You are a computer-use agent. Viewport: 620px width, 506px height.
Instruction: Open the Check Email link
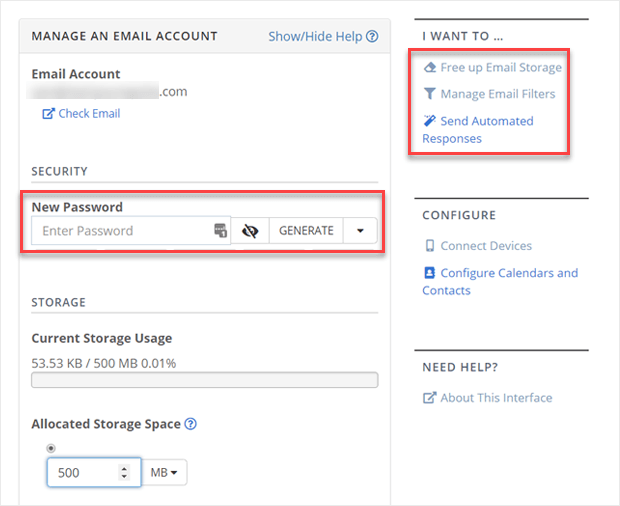[88, 114]
